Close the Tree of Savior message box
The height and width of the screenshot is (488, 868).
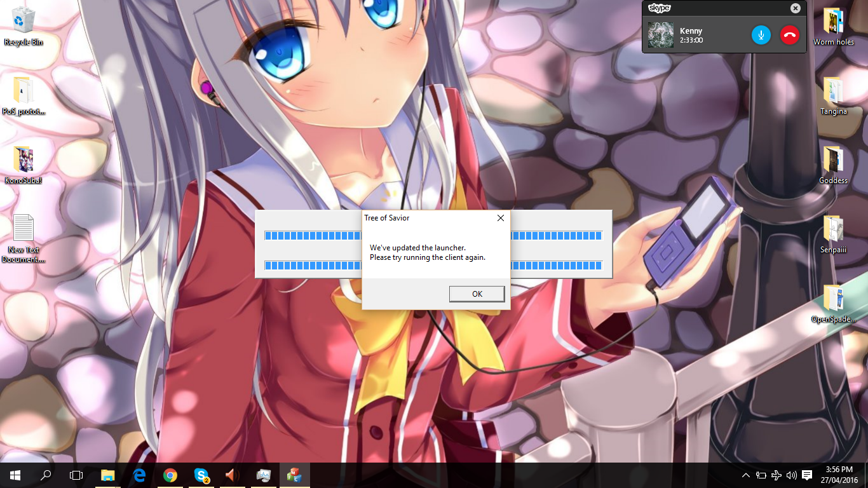pyautogui.click(x=501, y=218)
